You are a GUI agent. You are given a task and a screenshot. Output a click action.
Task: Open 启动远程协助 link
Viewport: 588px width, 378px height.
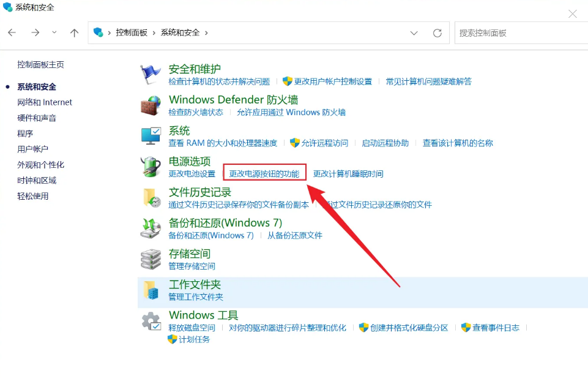coord(385,143)
